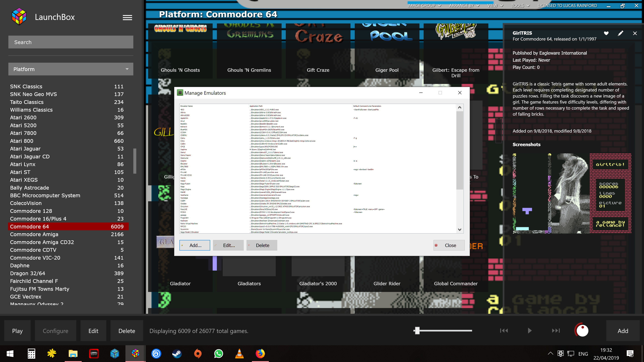The width and height of the screenshot is (644, 362).
Task: Open the VIEW menu
Action: [495, 6]
